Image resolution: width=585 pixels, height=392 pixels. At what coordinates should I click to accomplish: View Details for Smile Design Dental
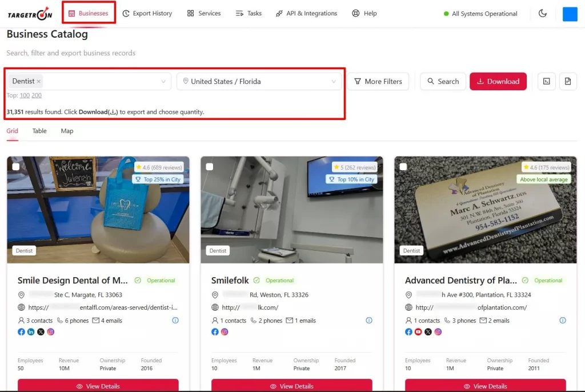[98, 386]
